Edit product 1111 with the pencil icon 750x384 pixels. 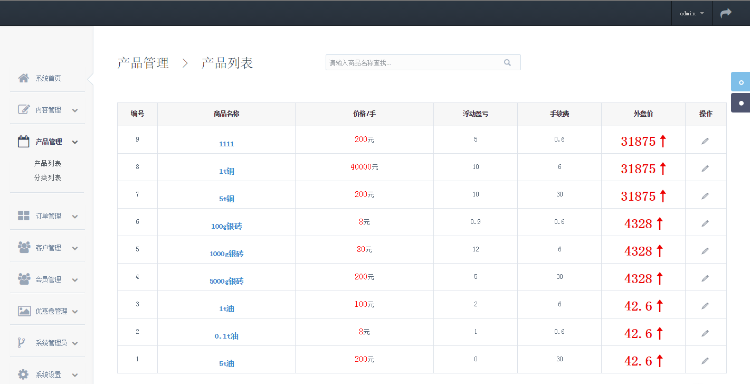coord(705,141)
